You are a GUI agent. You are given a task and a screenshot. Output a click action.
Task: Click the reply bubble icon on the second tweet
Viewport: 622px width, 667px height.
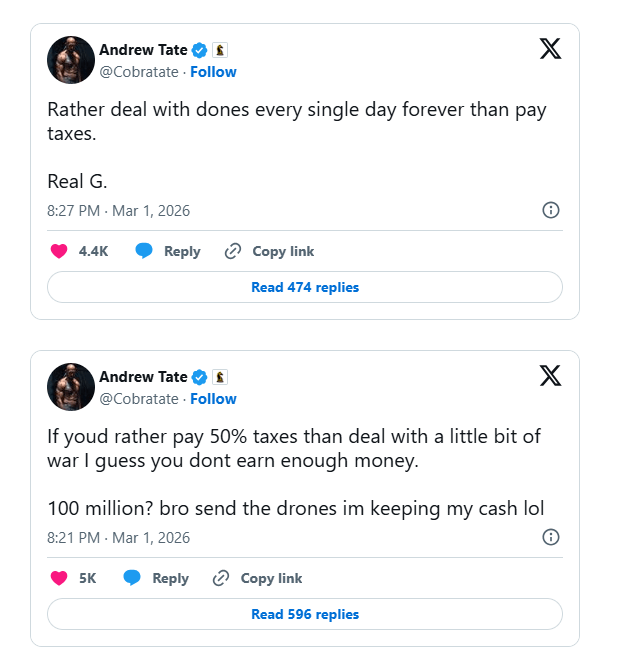[x=132, y=578]
